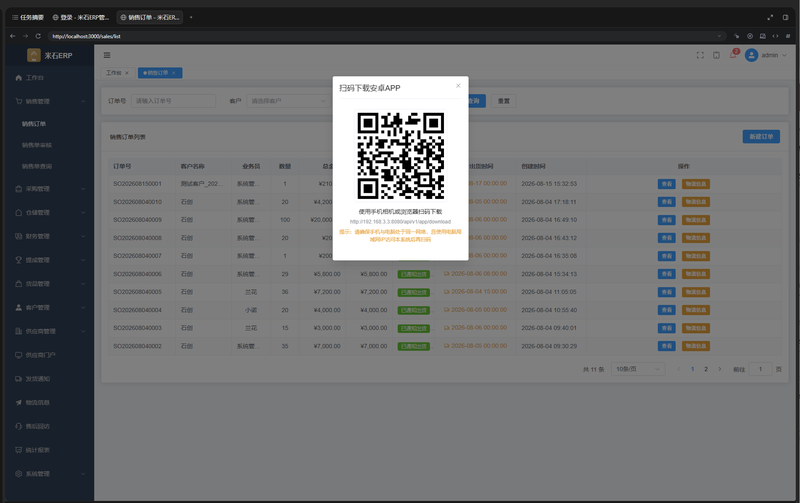Click the next page arrow

[720, 369]
